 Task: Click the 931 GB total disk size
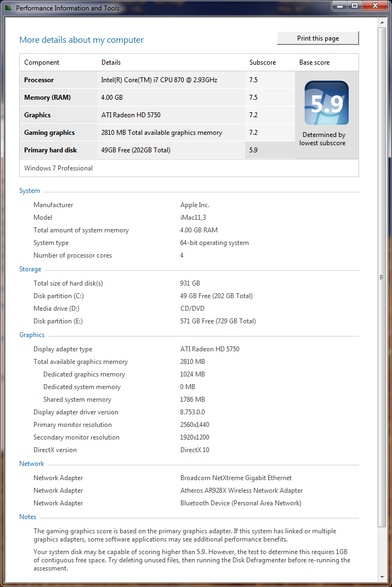point(190,283)
